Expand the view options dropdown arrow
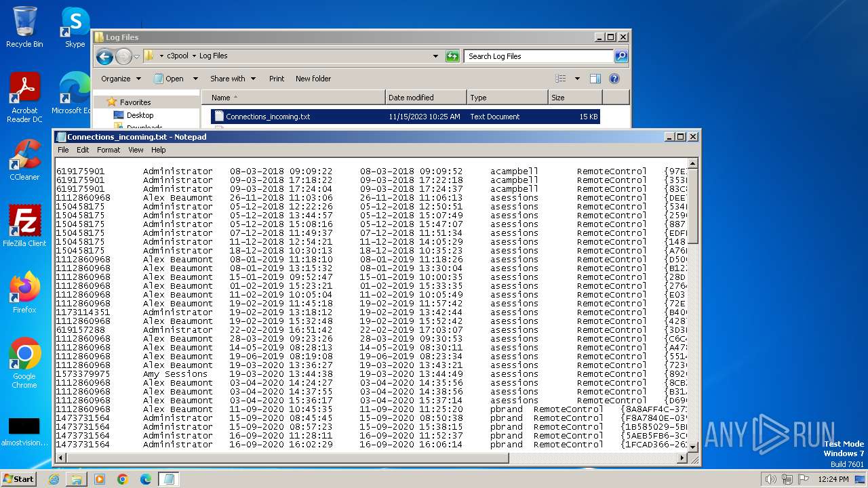Viewport: 868px width, 488px height. point(577,79)
